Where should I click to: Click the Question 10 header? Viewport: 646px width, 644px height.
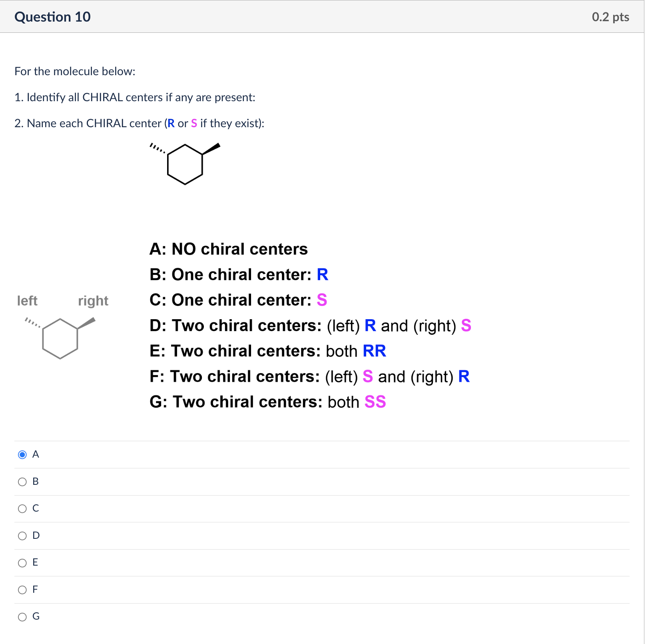point(52,17)
